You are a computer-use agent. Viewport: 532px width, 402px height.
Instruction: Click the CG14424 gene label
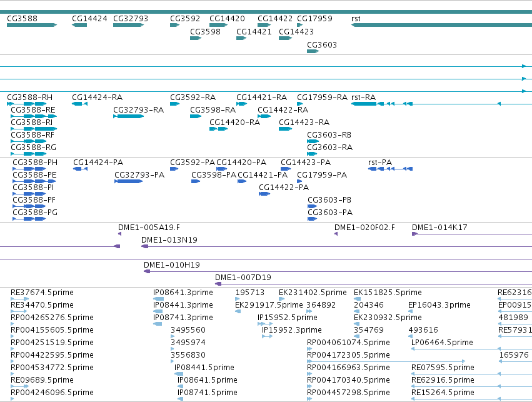89,19
